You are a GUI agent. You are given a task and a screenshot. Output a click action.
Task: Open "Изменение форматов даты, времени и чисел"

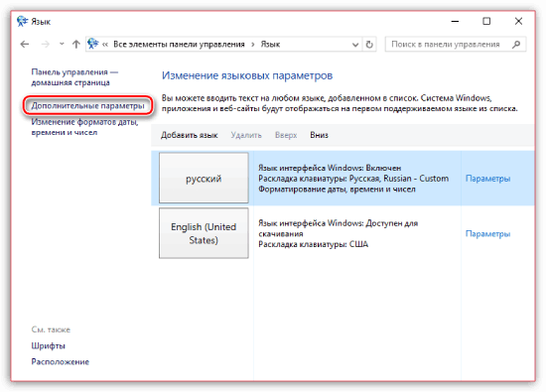(84, 127)
